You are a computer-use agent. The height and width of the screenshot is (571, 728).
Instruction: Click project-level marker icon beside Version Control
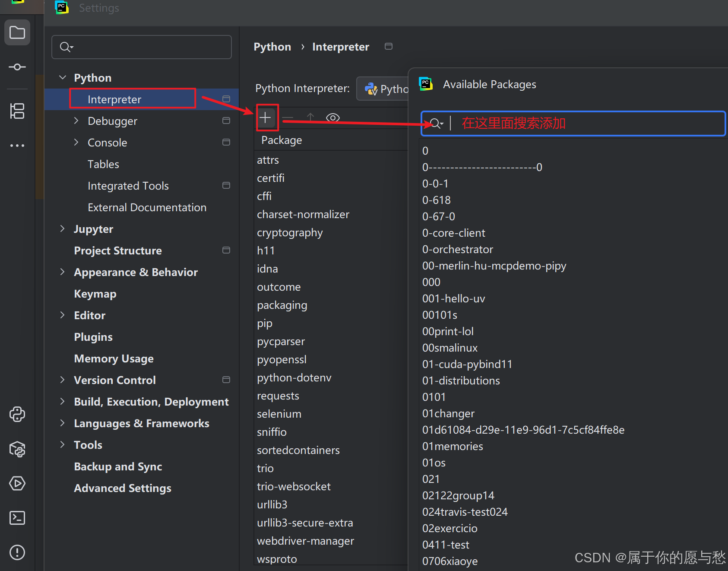click(x=226, y=380)
